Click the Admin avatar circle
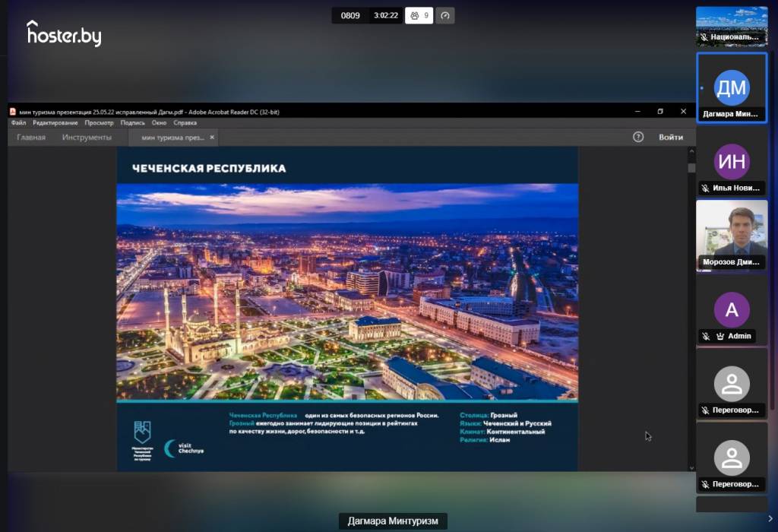 [x=732, y=309]
